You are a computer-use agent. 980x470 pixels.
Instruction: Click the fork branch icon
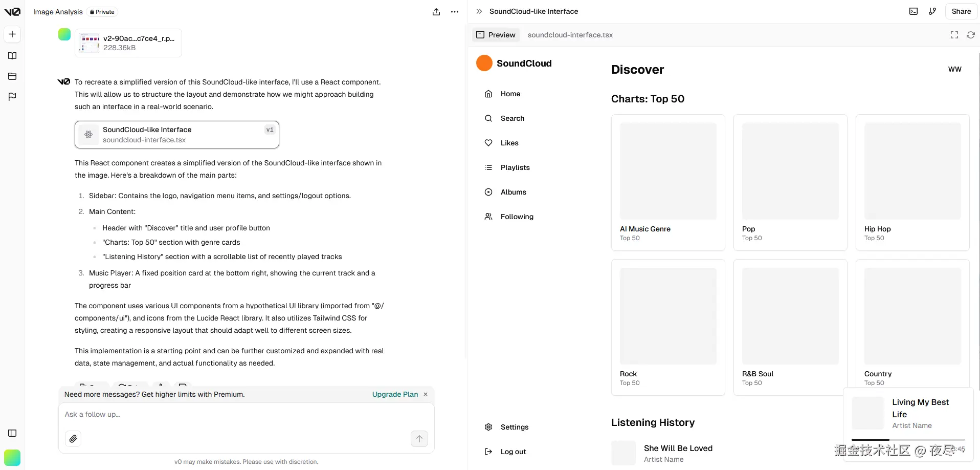point(932,11)
